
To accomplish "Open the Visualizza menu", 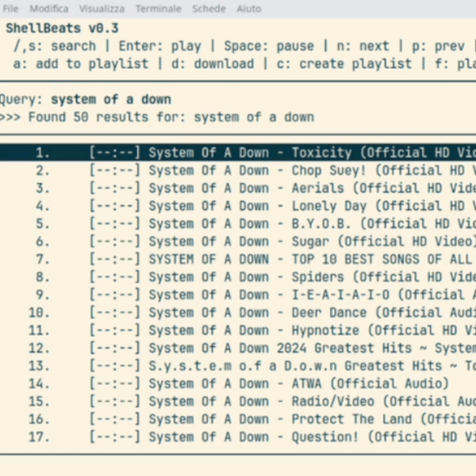I will tap(102, 8).
